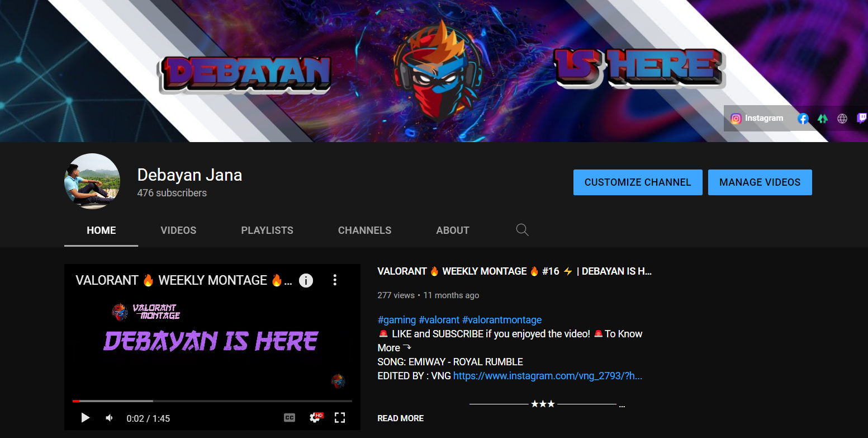
Task: Click the 476 subscribers text
Action: click(172, 193)
